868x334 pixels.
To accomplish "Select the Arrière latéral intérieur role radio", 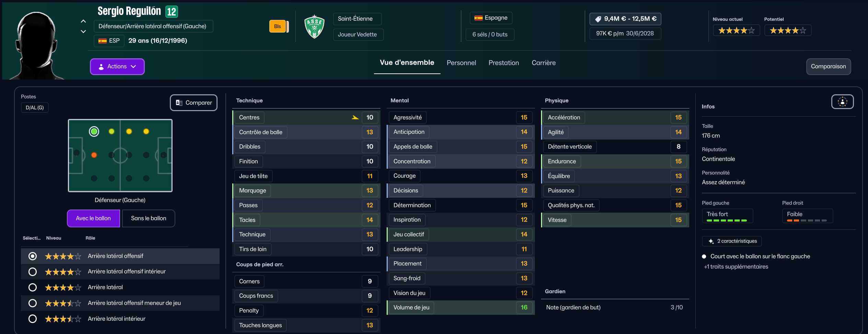I will [x=33, y=319].
